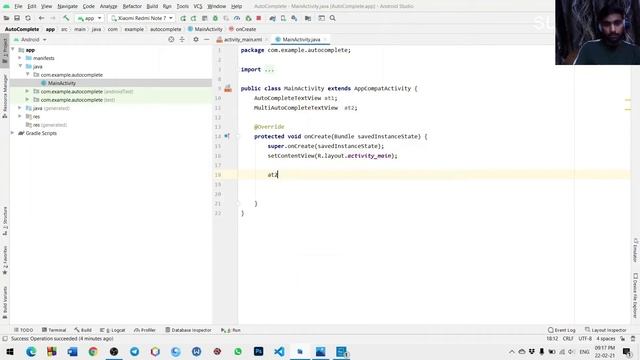The image size is (640, 360).
Task: Open the Terminal tool window
Action: [54, 330]
